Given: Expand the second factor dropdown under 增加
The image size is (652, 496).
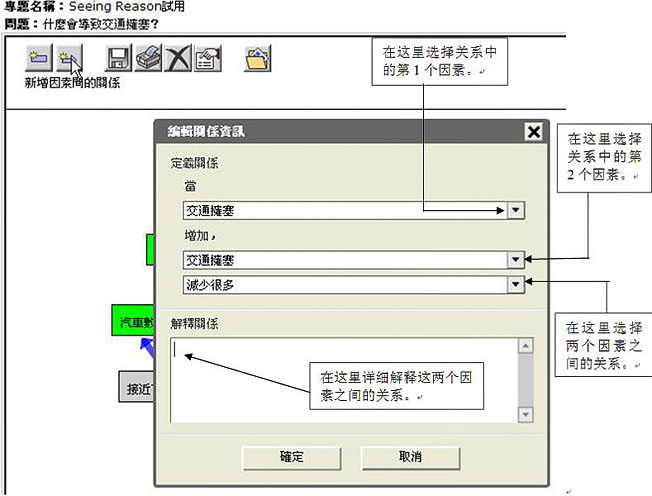Looking at the screenshot, I should 515,259.
